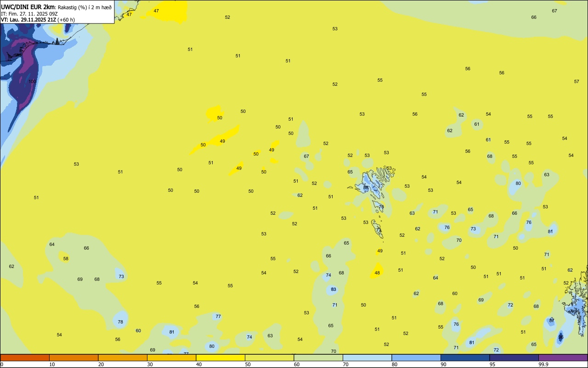Click the legend tick label 10
Viewport: 588px width, 368px height.
click(52, 364)
